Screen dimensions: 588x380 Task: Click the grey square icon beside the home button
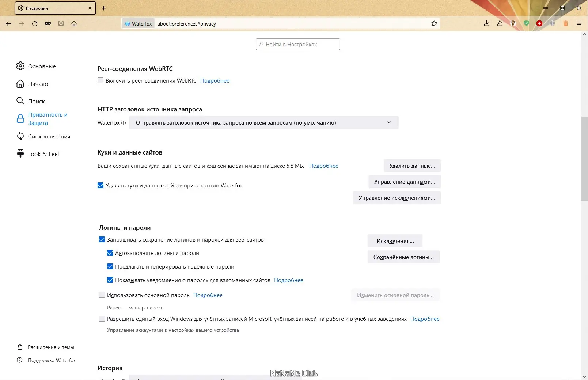[x=61, y=24]
